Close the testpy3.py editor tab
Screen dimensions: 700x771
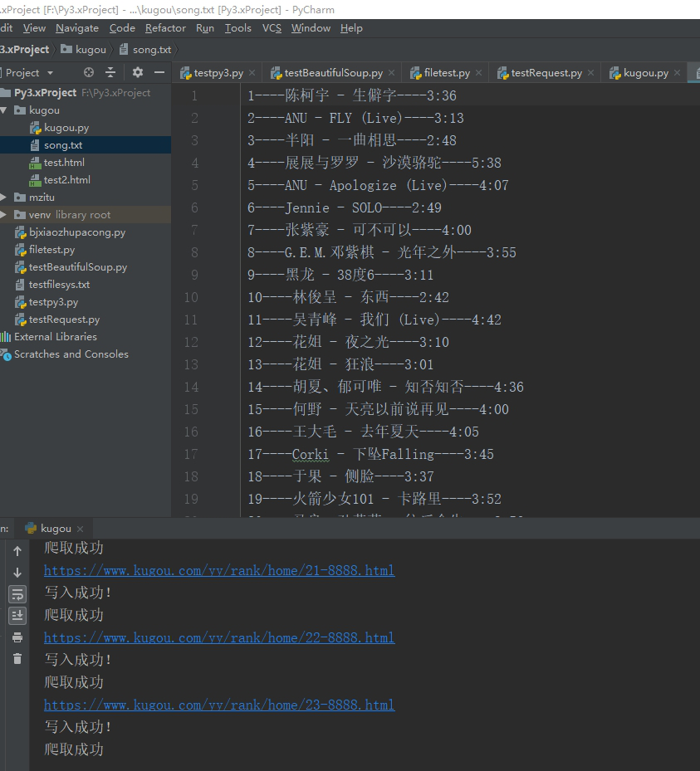[252, 73]
